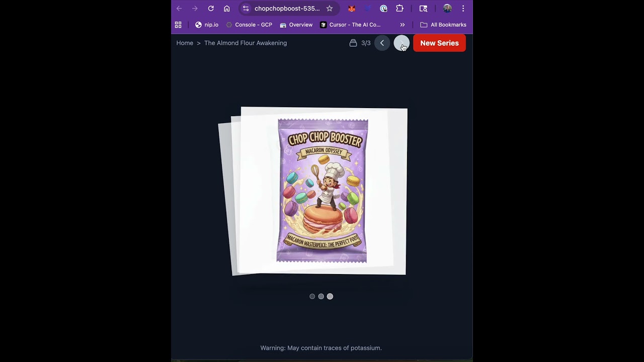Go to Home breadcrumb

(x=185, y=43)
